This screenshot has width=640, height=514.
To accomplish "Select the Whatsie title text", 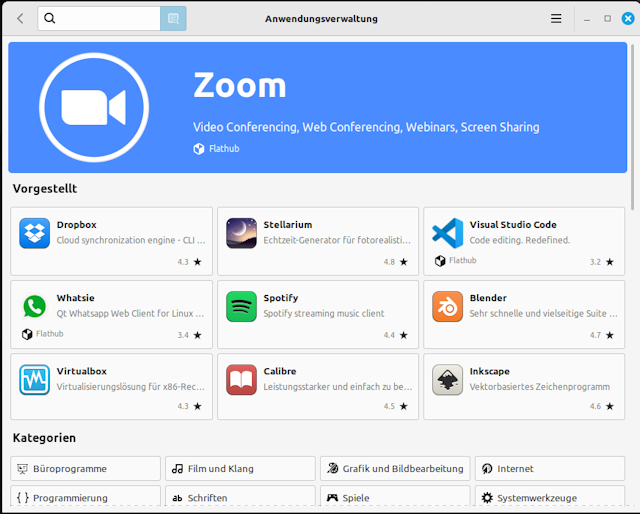I will (x=76, y=298).
